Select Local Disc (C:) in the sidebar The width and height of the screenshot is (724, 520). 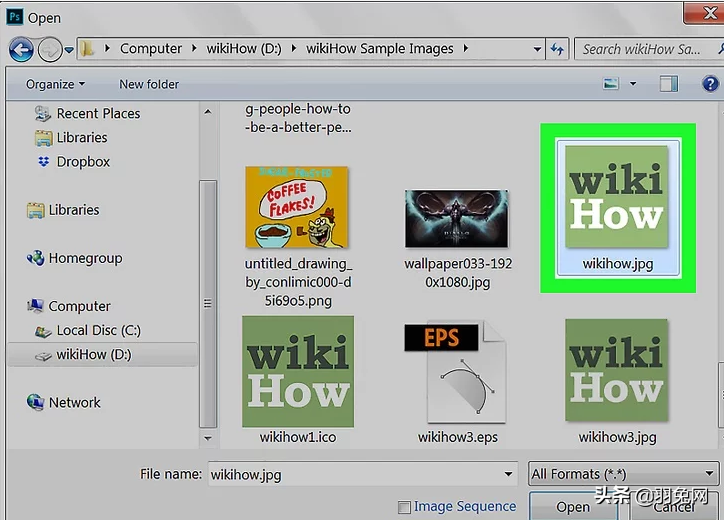click(x=98, y=330)
